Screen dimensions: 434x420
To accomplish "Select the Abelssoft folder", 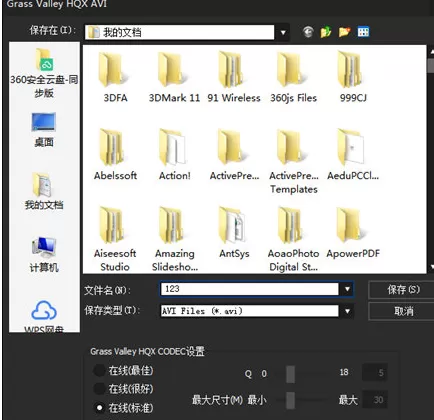I will tap(115, 155).
